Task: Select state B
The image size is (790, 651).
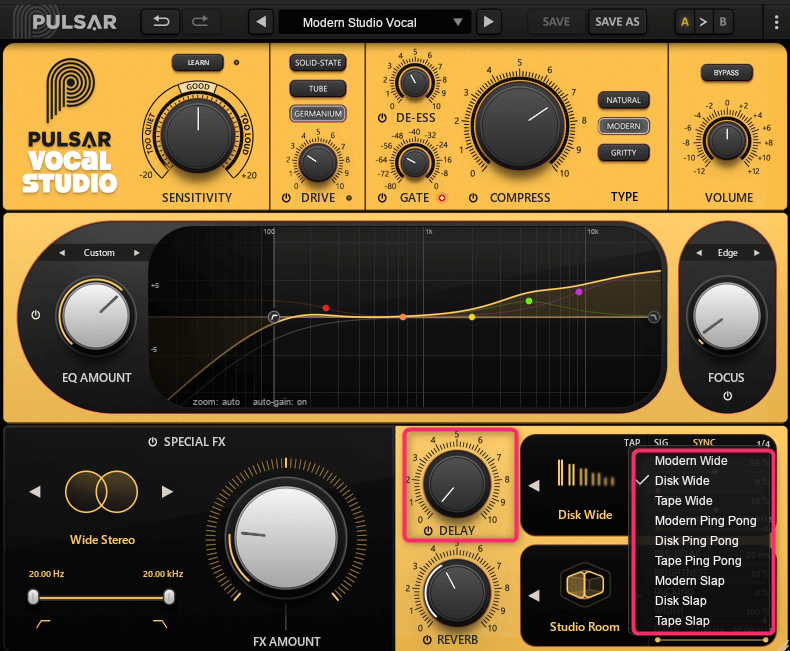Action: point(723,22)
